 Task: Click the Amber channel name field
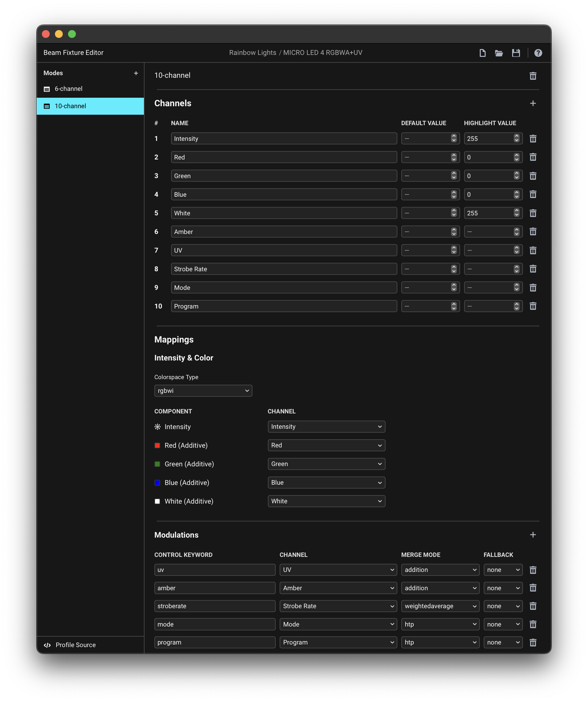coord(284,232)
